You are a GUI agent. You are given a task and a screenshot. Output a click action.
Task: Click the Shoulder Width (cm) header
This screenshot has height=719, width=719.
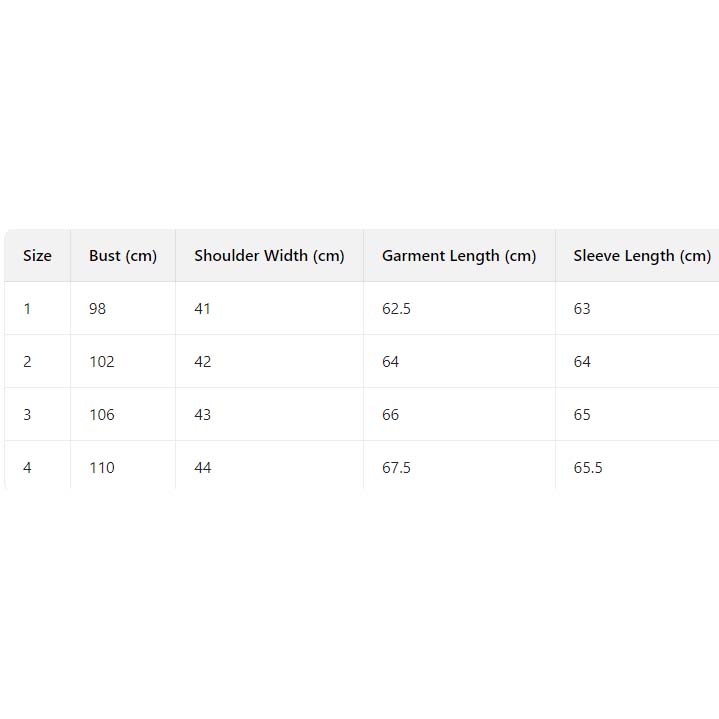pos(269,256)
